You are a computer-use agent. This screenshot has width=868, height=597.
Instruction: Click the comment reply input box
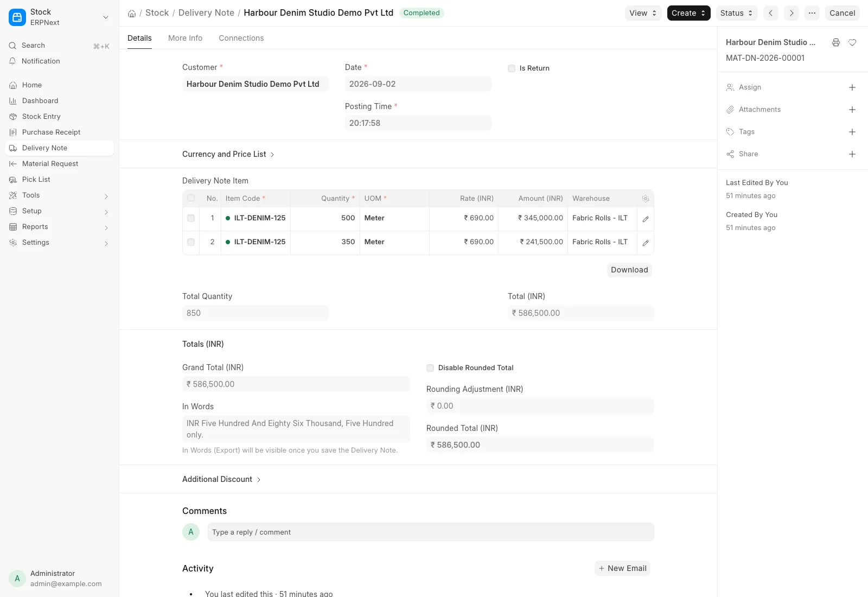pyautogui.click(x=431, y=532)
